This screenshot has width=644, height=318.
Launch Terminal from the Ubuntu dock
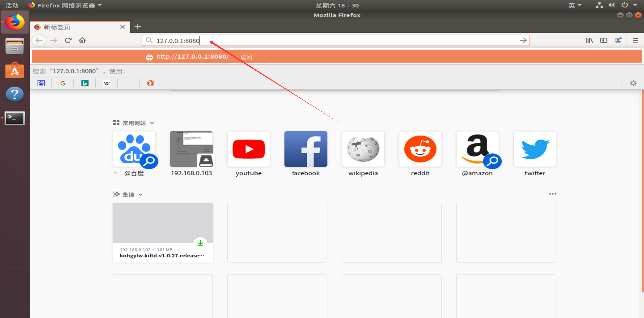pos(15,118)
